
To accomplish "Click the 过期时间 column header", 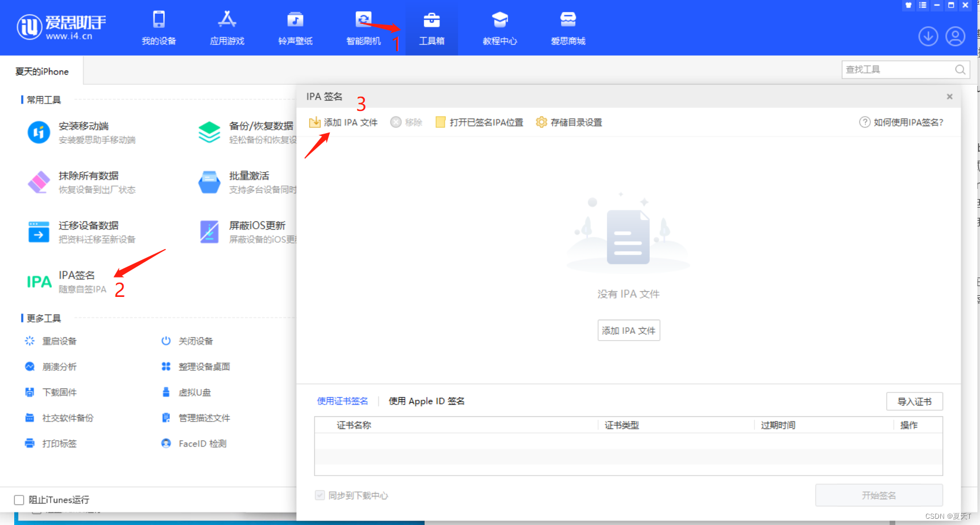I will pos(778,425).
